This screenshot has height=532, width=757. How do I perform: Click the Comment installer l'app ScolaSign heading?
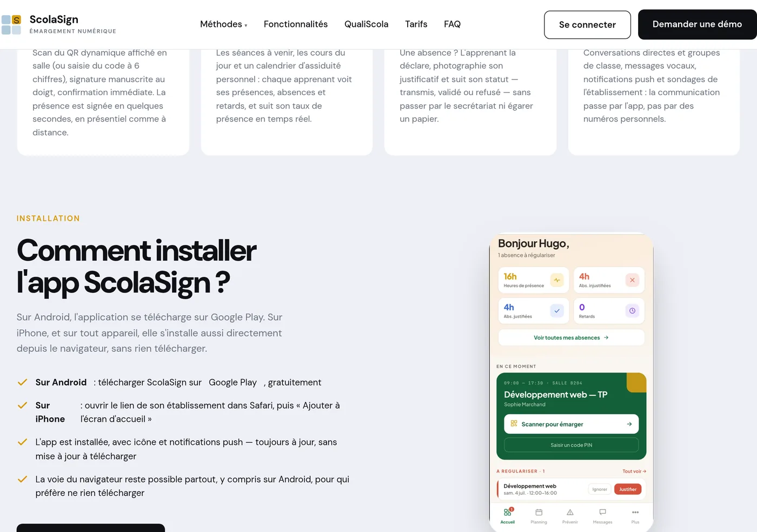pos(136,267)
